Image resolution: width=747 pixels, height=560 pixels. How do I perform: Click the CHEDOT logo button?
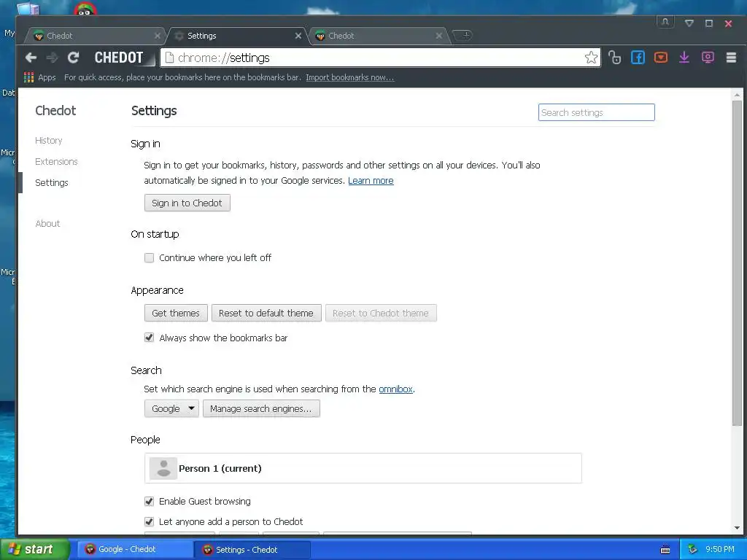coord(119,58)
